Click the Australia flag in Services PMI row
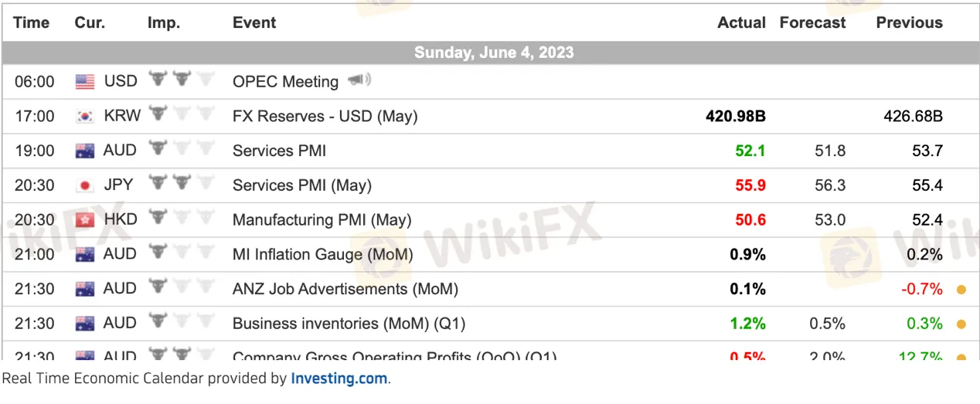 (x=85, y=151)
